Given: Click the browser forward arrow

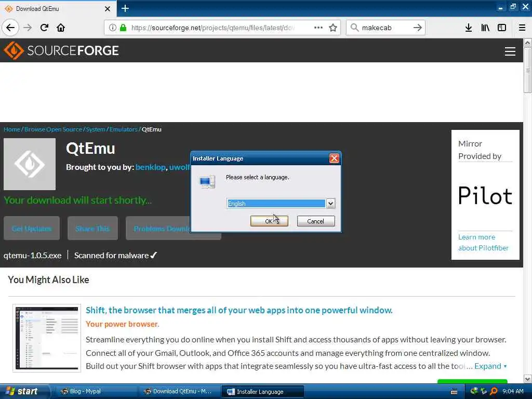Looking at the screenshot, I should 28,28.
